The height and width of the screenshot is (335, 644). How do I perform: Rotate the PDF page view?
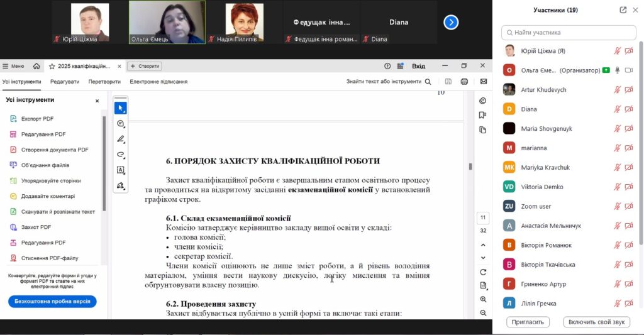pyautogui.click(x=483, y=272)
